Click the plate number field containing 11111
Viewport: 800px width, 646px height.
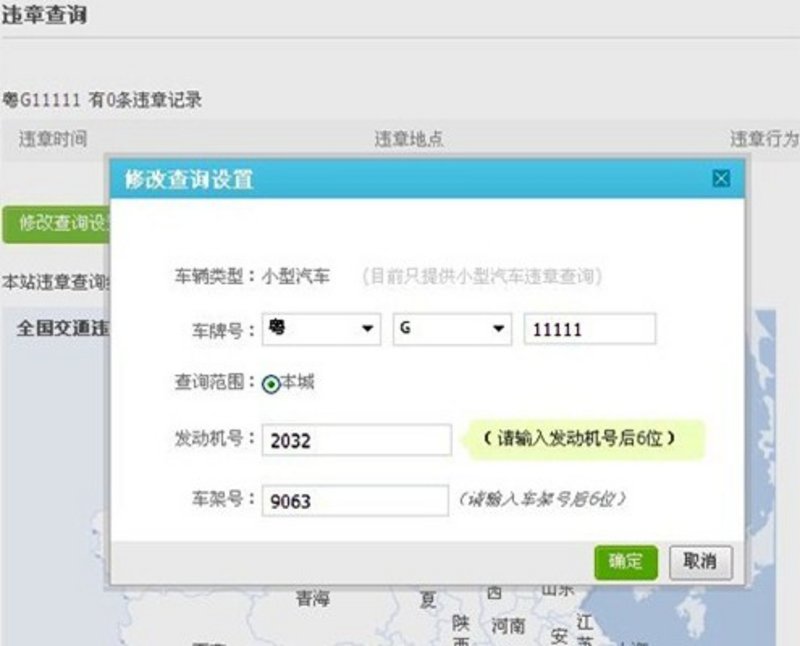click(589, 329)
